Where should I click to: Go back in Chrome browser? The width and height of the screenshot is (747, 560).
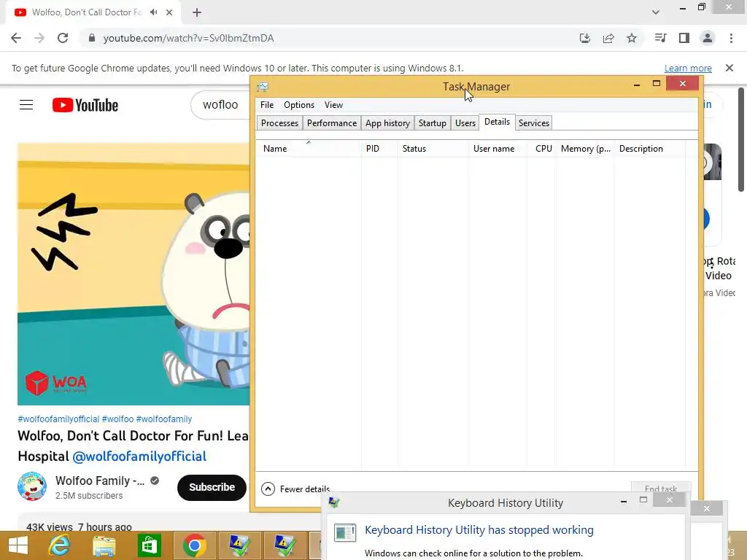pos(16,38)
